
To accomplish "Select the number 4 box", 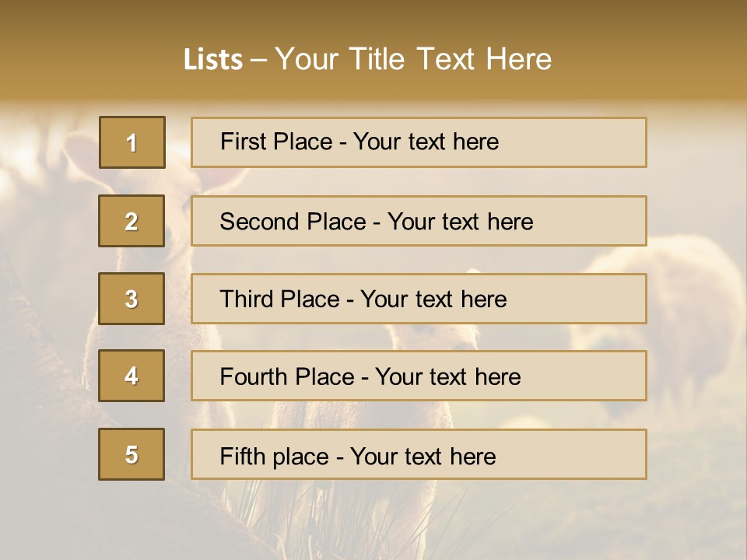I will tap(132, 376).
